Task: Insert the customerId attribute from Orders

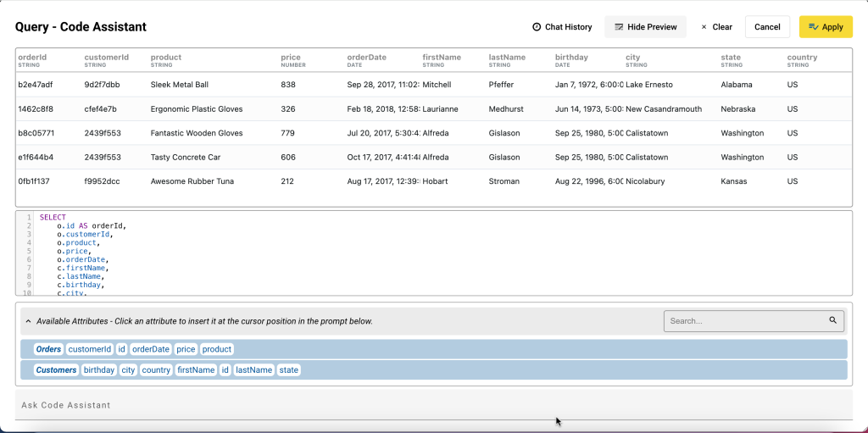Action: (90, 349)
